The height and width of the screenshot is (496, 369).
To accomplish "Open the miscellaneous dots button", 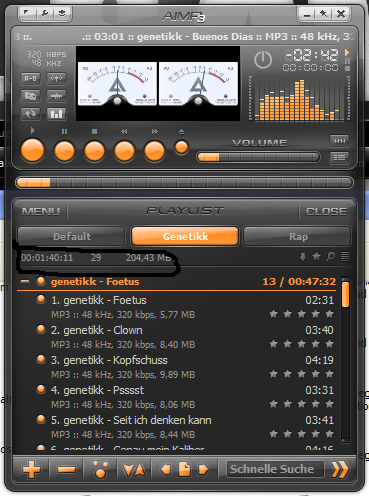I will point(100,469).
